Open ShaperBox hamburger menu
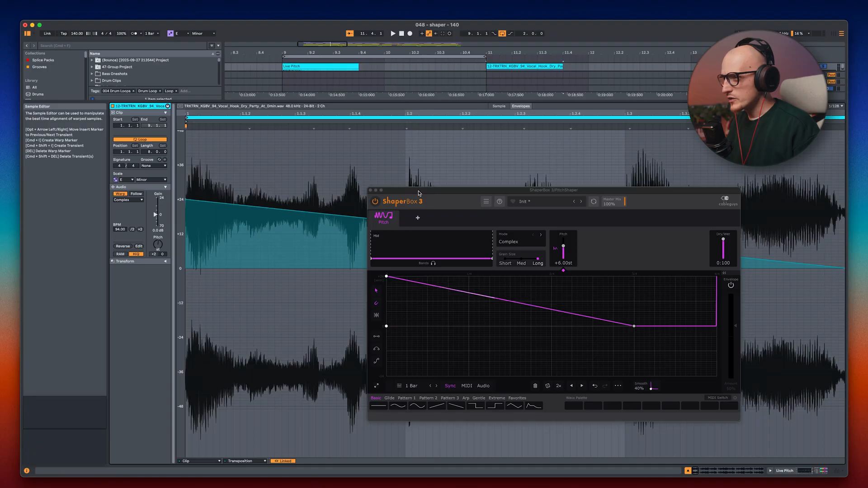 click(x=486, y=202)
